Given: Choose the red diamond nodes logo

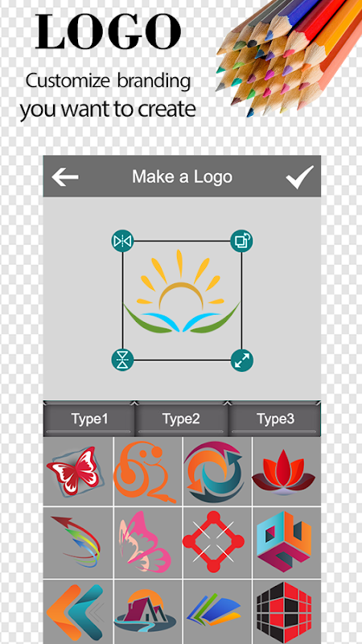Looking at the screenshot, I should pos(217,543).
